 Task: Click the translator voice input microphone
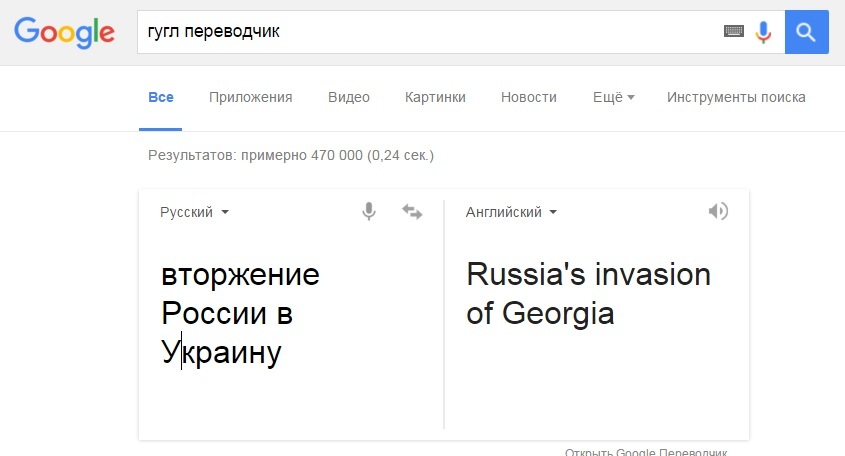pyautogui.click(x=369, y=212)
